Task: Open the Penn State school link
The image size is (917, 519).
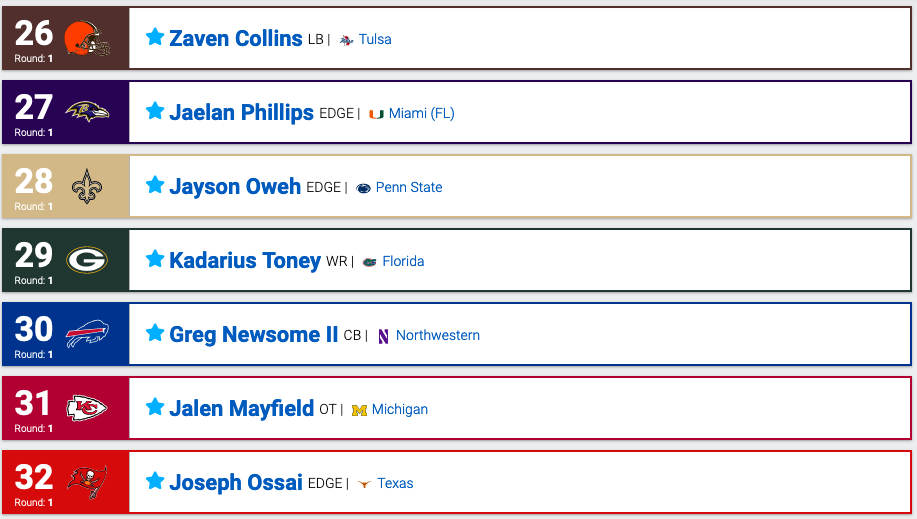Action: [409, 187]
